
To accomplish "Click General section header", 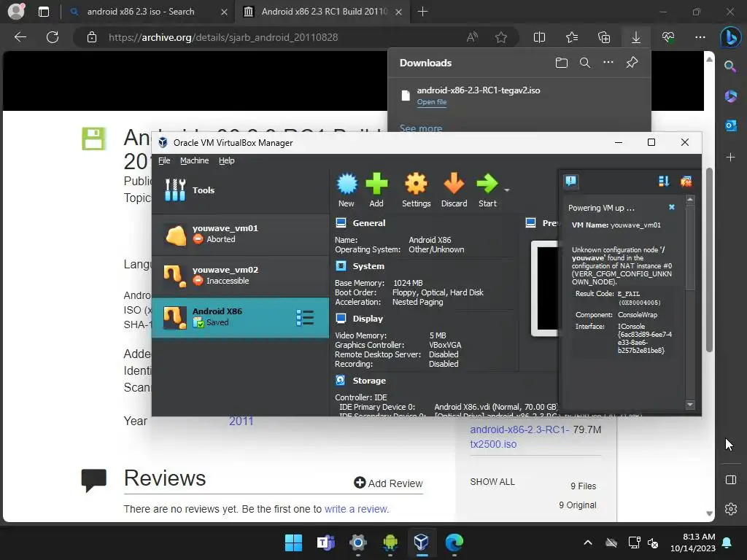I will coord(368,223).
